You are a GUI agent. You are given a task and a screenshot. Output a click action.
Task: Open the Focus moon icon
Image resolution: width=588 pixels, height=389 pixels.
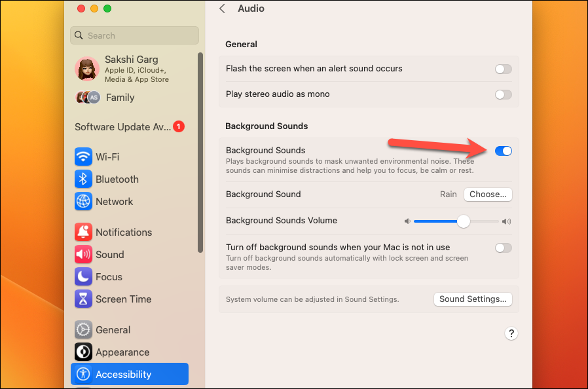(83, 277)
